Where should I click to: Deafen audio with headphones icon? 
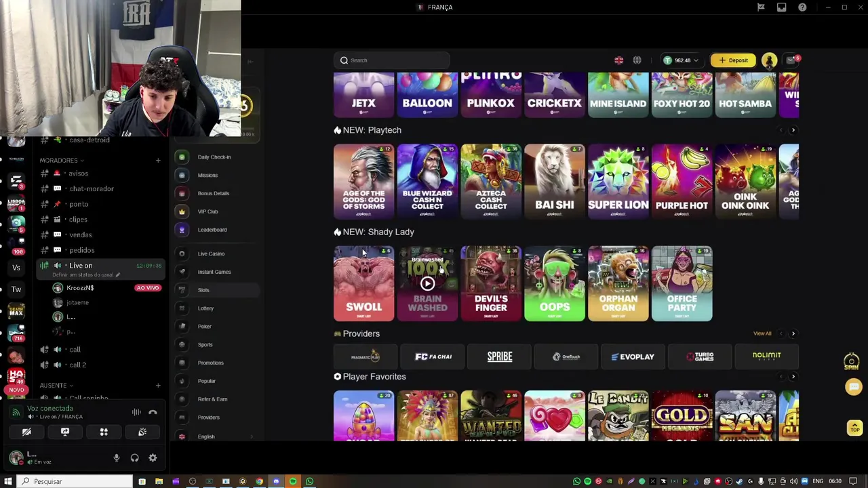click(134, 458)
